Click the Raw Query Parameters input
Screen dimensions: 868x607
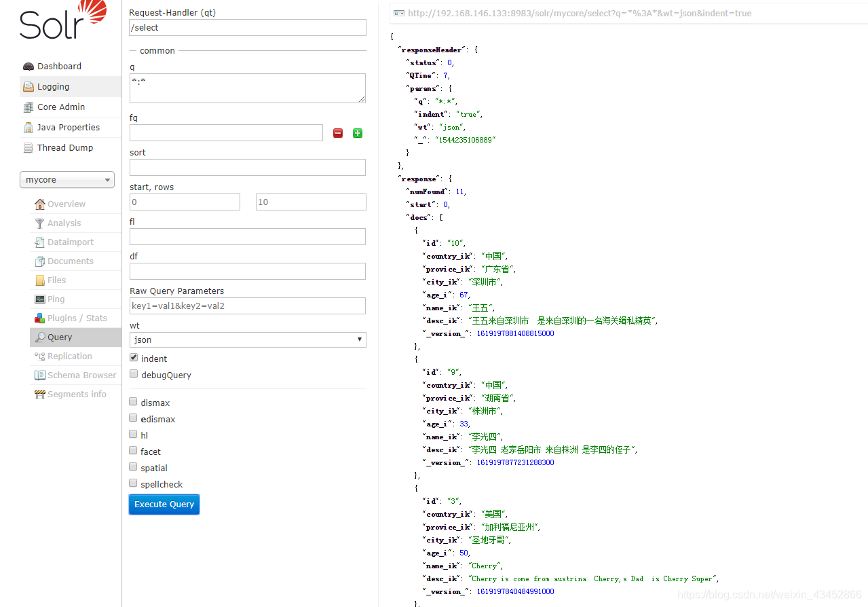(248, 306)
